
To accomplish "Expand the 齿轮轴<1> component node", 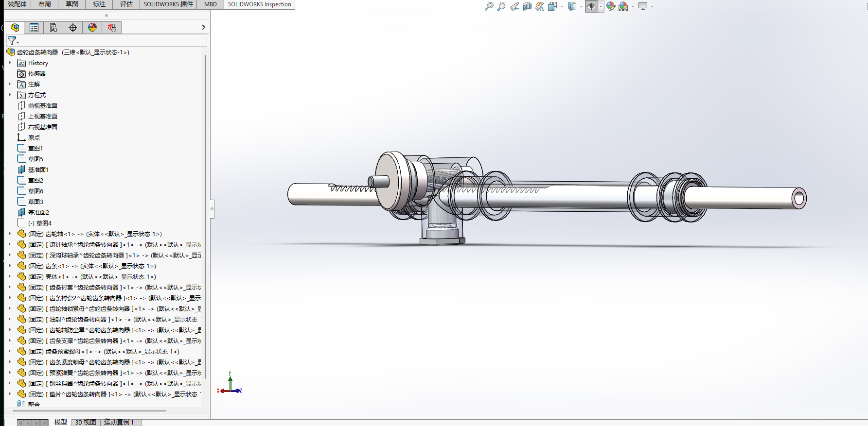I will [x=9, y=234].
